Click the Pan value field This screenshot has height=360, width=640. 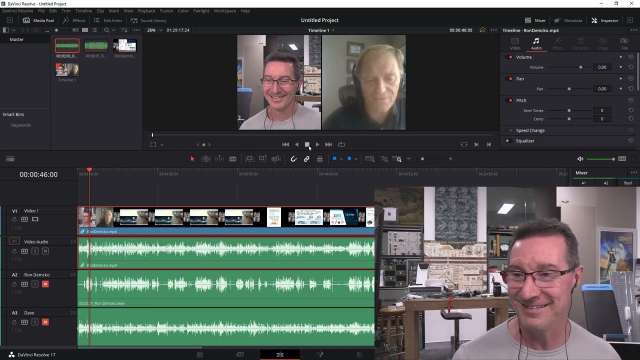pyautogui.click(x=602, y=89)
